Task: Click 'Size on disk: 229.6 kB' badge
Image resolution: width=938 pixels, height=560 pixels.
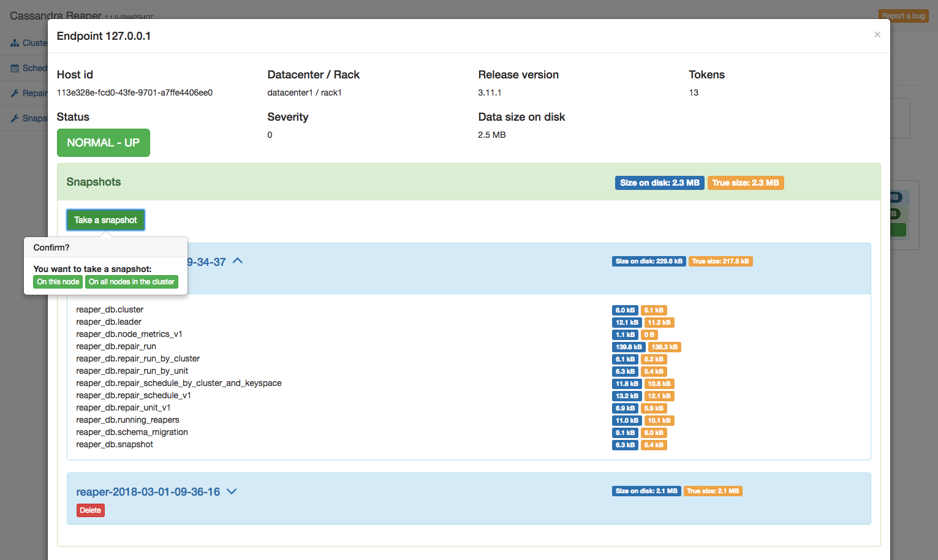Action: (x=649, y=261)
